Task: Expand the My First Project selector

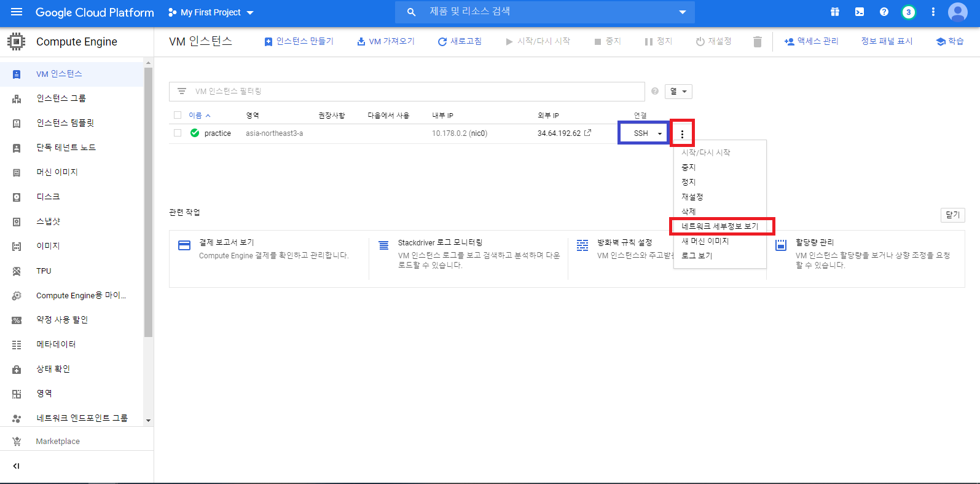Action: tap(211, 12)
